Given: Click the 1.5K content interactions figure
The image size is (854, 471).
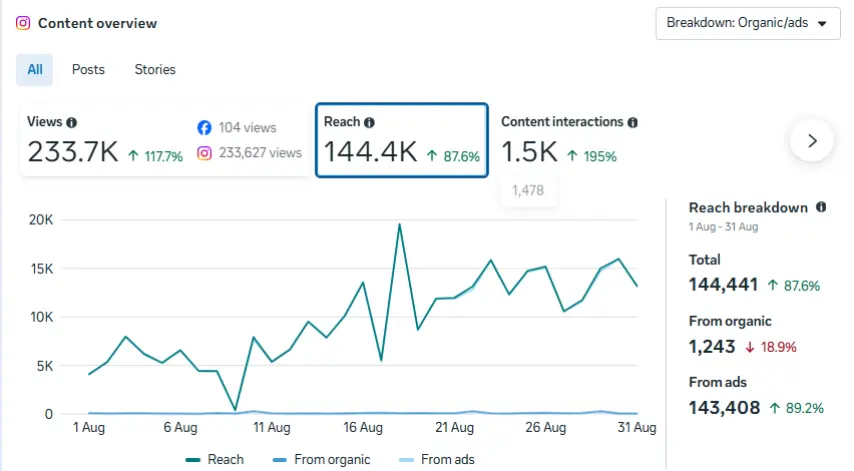Looking at the screenshot, I should click(529, 152).
